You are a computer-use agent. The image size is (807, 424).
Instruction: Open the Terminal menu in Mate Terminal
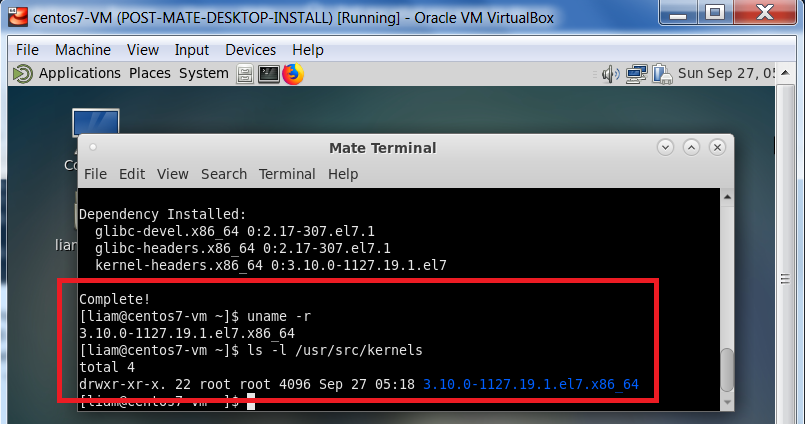tap(287, 174)
